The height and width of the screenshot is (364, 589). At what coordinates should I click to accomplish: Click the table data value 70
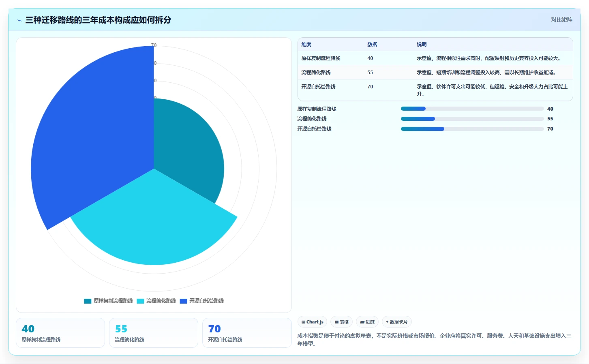click(x=370, y=87)
